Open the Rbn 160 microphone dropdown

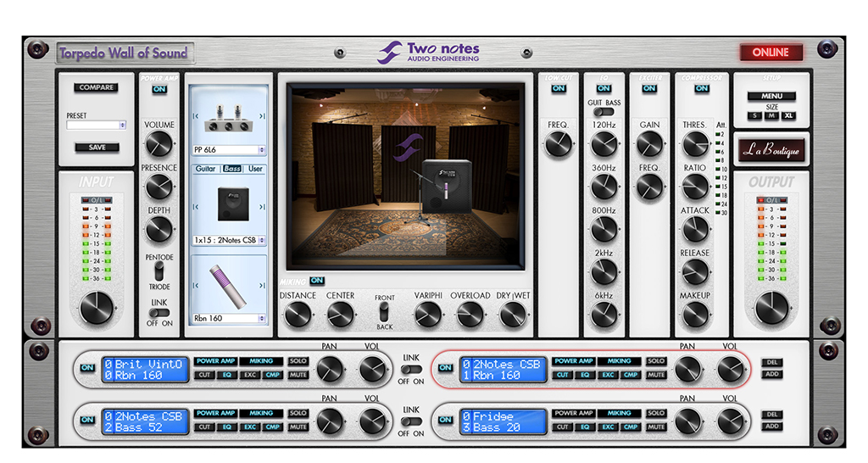228,319
